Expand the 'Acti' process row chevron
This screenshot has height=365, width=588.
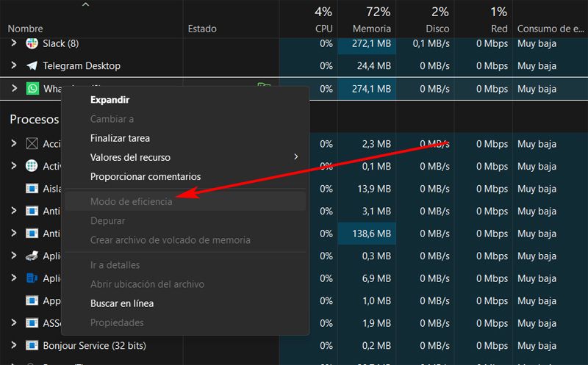click(x=14, y=166)
